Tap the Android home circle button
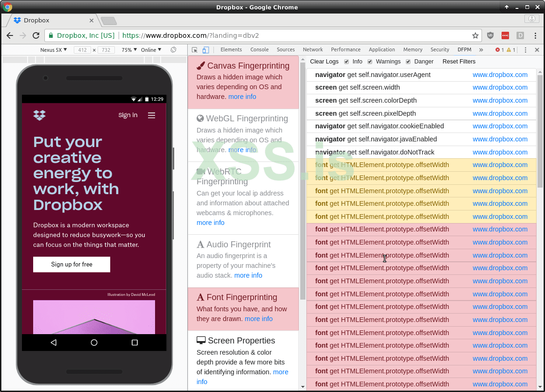This screenshot has height=392, width=545. (x=94, y=343)
